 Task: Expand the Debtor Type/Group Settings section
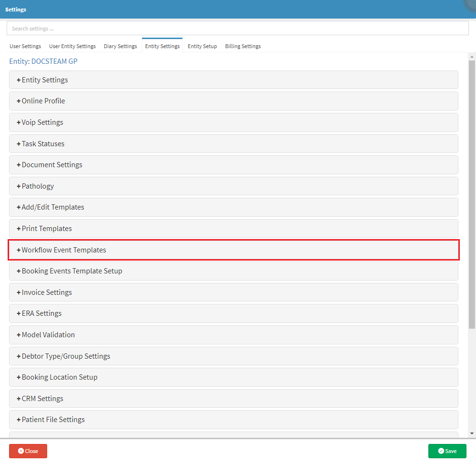233,356
